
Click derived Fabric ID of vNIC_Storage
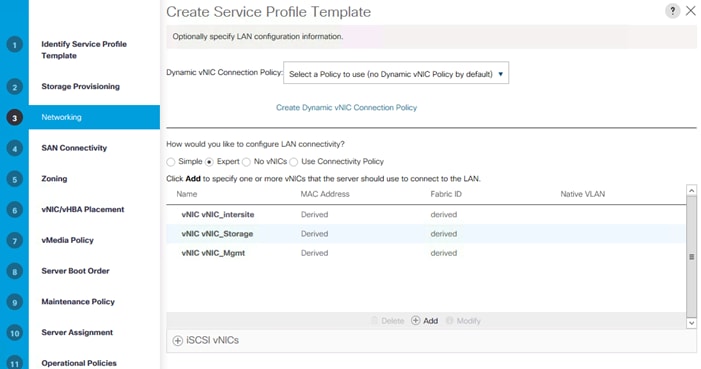[443, 234]
